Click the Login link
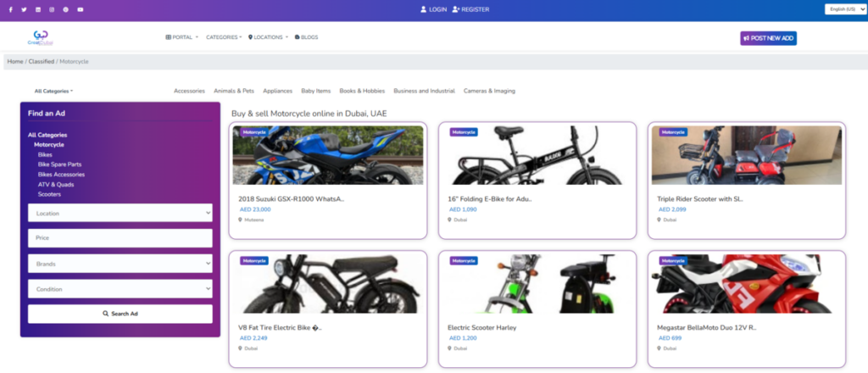 pos(433,9)
